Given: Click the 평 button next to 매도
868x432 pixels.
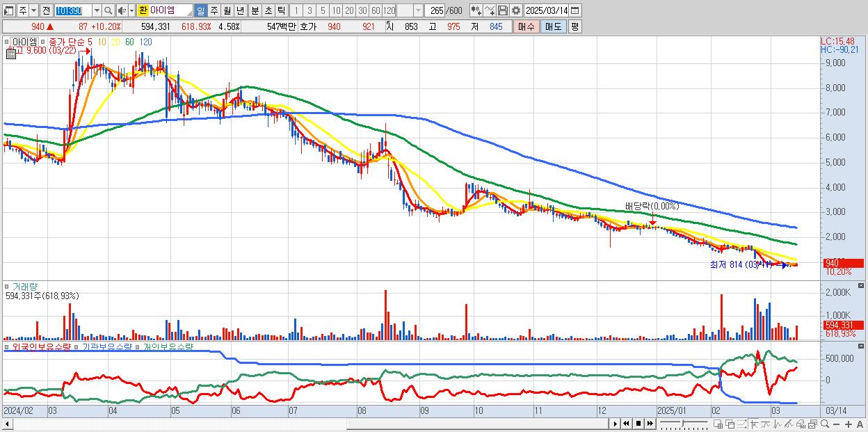Looking at the screenshot, I should pos(574,26).
